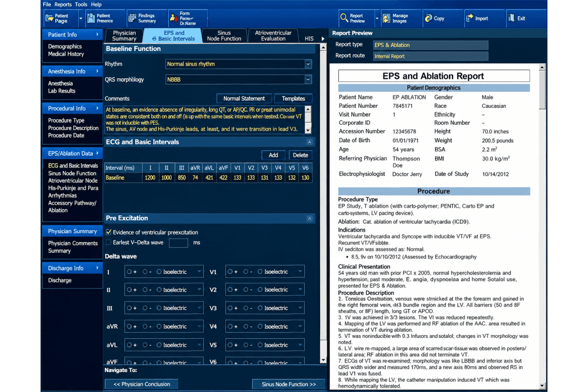The image size is (588, 392).
Task: Switch to the HIS tab
Action: (x=309, y=39)
